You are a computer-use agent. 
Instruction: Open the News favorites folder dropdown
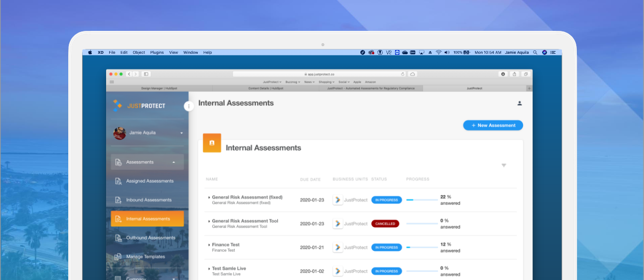pos(309,82)
